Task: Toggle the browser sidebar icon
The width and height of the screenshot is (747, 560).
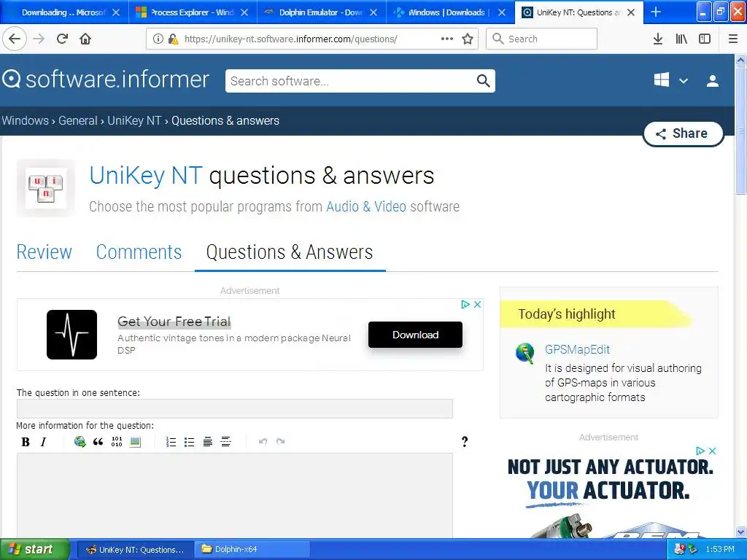Action: point(705,39)
